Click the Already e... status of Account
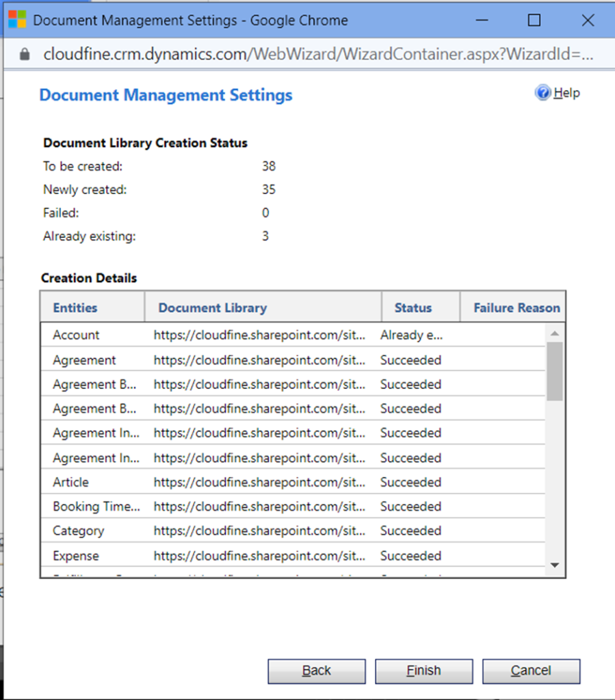This screenshot has height=700, width=615. click(411, 335)
